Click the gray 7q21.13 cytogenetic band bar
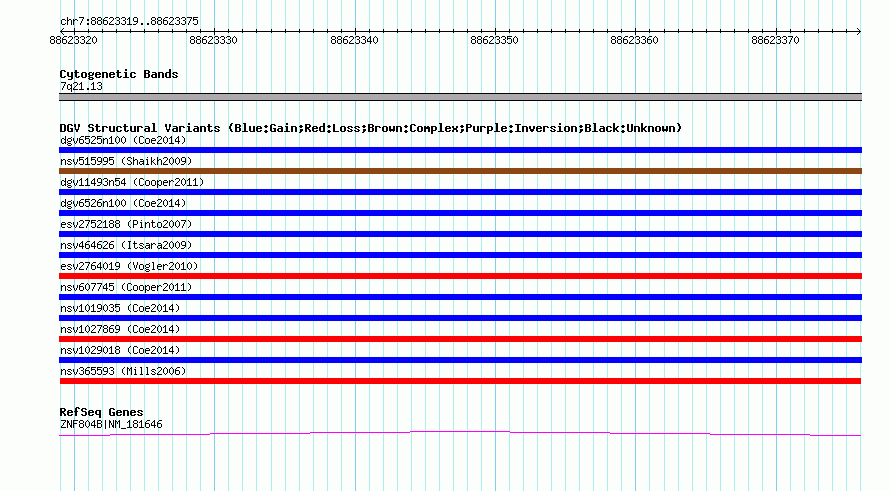 460,97
